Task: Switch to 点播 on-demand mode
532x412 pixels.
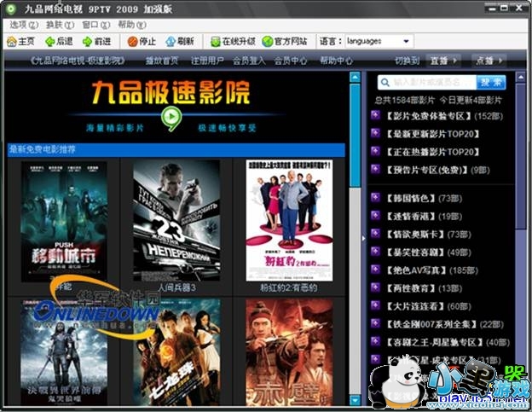Action: pyautogui.click(x=489, y=61)
